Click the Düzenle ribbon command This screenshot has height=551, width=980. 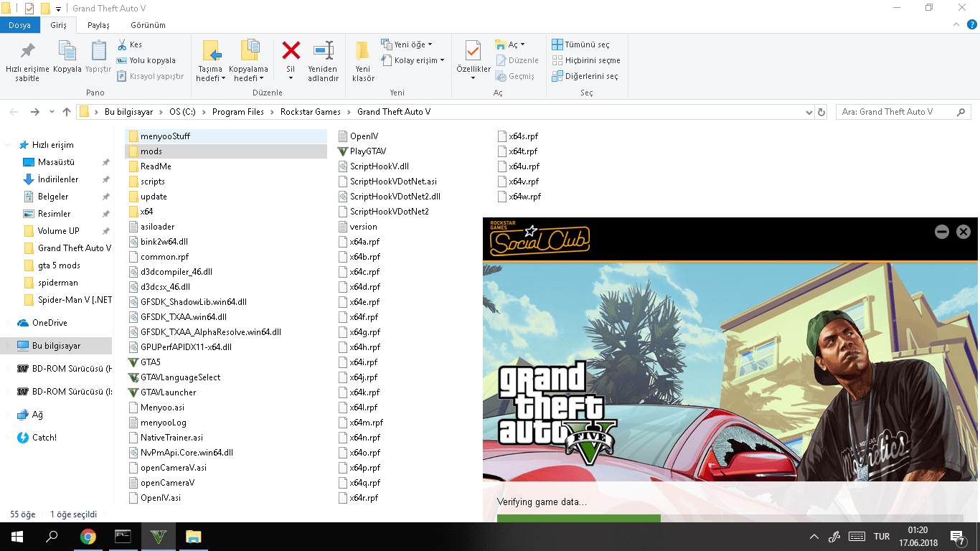coord(517,60)
